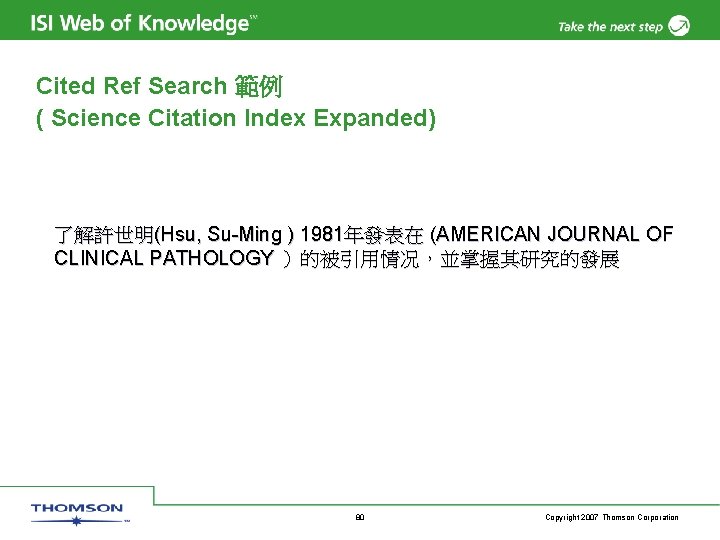Click the text "並掌握其研究的發展"

point(530,259)
